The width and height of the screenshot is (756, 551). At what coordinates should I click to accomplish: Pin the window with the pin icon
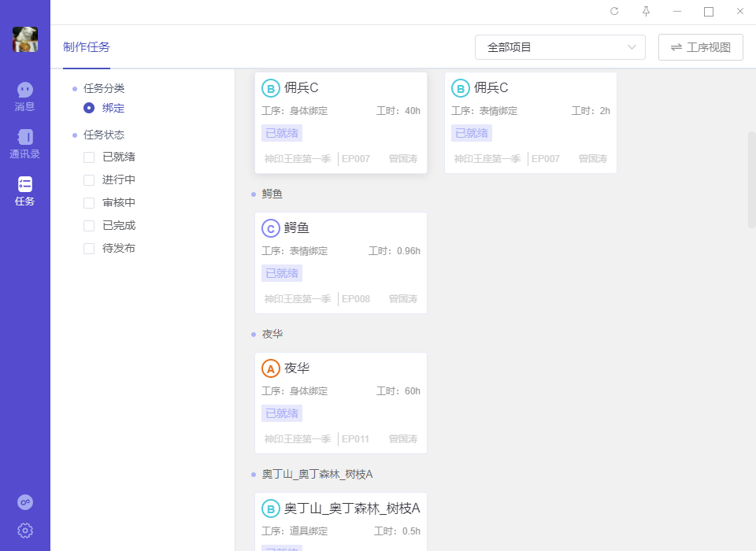point(646,11)
